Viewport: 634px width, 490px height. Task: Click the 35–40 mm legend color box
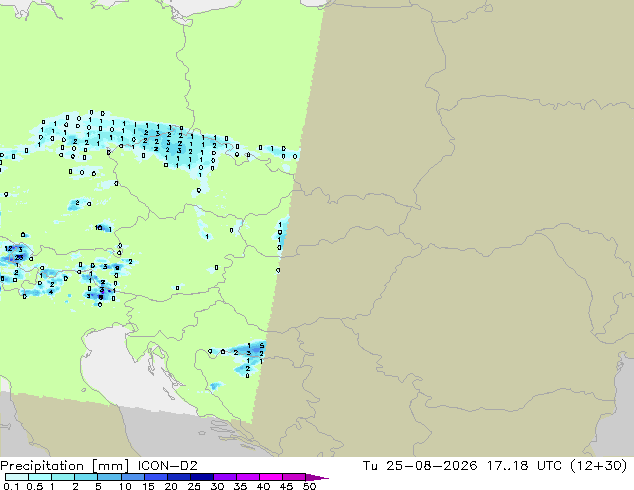click(x=248, y=477)
